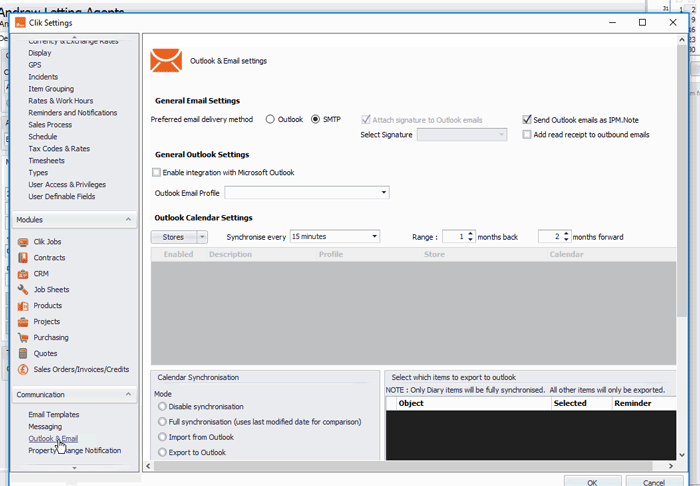Open the Synchronise every 15 minutes dropdown

pyautogui.click(x=335, y=237)
